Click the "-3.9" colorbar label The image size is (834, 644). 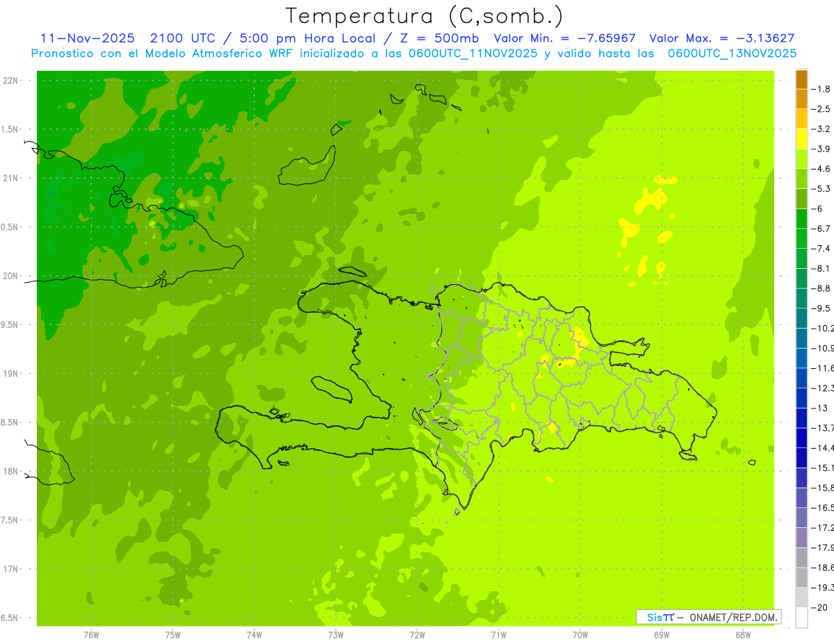(x=821, y=149)
